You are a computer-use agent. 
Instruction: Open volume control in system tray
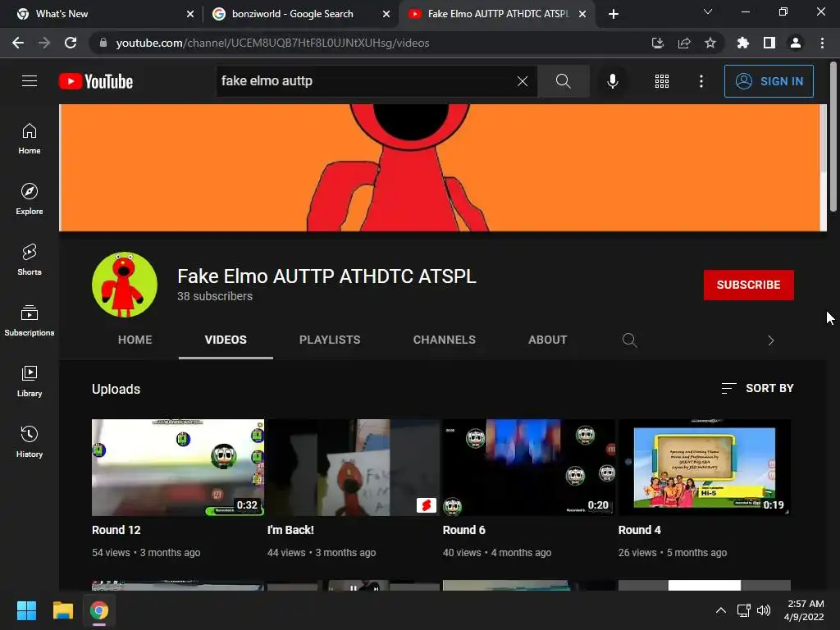pyautogui.click(x=764, y=610)
